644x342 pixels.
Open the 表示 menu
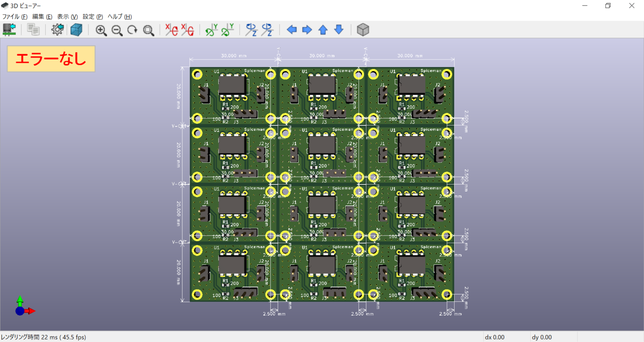68,17
